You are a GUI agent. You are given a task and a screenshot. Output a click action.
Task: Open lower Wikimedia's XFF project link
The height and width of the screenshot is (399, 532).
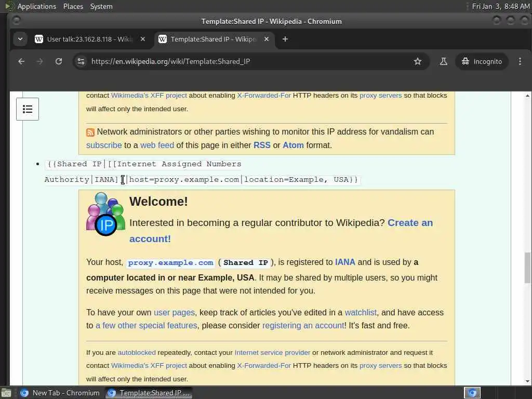149,365
